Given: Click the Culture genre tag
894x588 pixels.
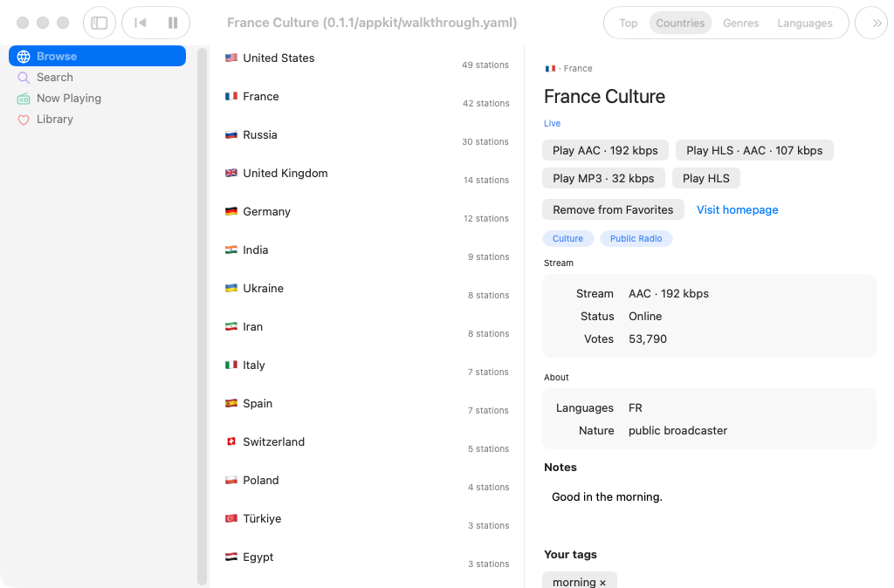Looking at the screenshot, I should (x=567, y=239).
